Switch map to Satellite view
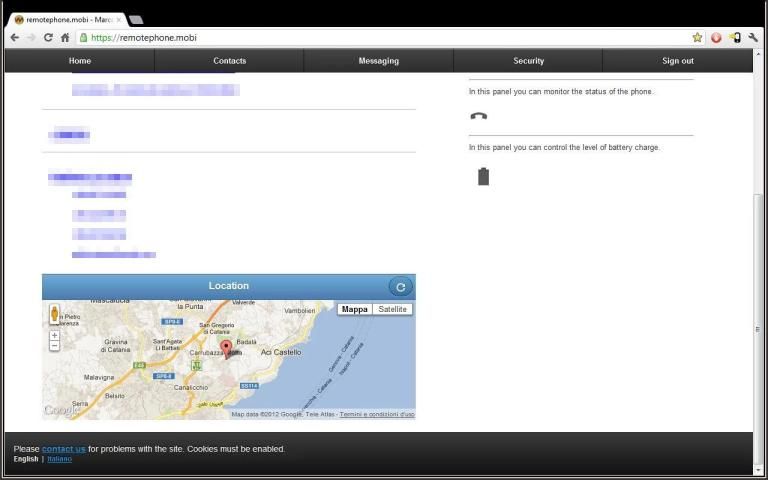768x480 pixels. (x=392, y=310)
